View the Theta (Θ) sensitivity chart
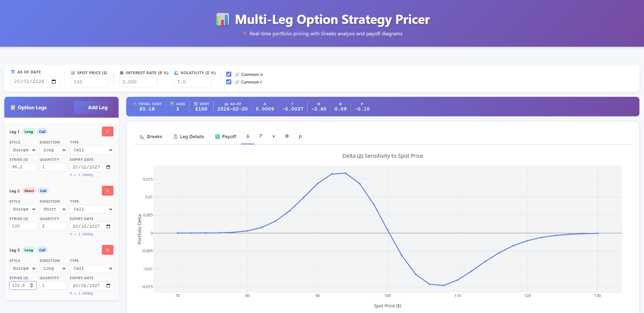 pyautogui.click(x=287, y=136)
